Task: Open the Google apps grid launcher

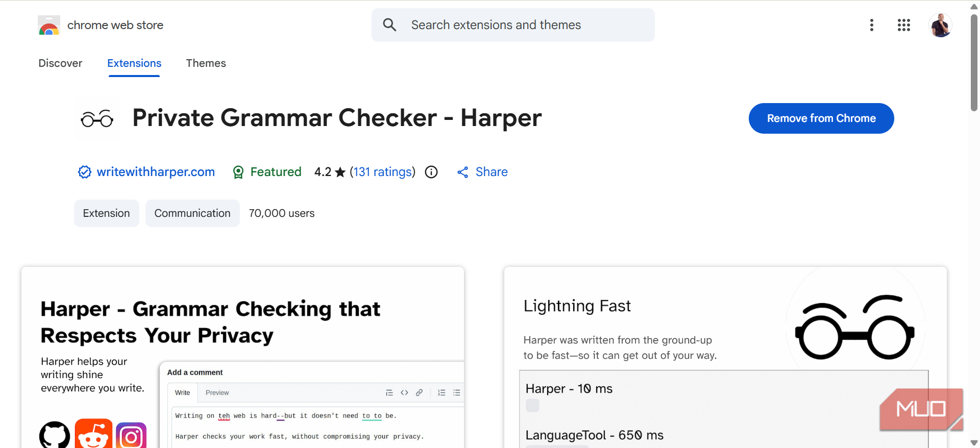Action: [904, 25]
